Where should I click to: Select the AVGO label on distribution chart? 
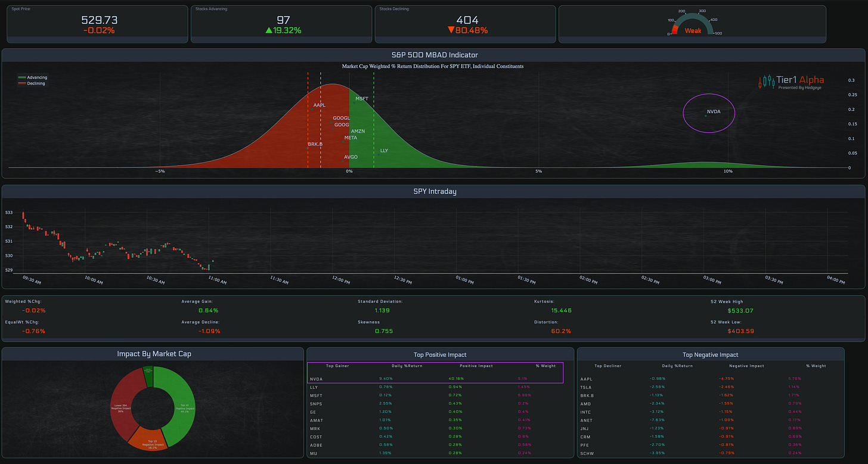(351, 157)
